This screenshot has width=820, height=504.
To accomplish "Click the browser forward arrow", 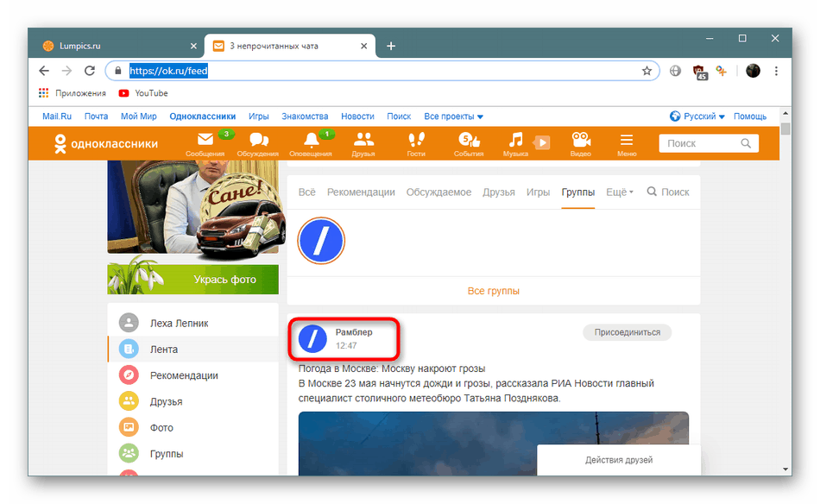I will tap(67, 71).
